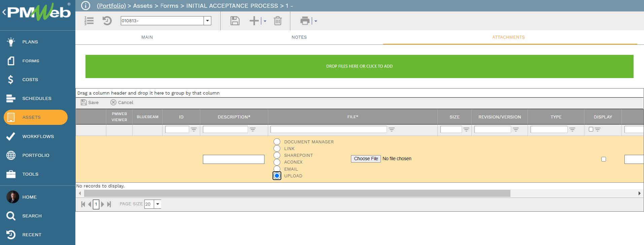Screen dimensions: 644x245
Task: Open the 010813- record dropdown
Action: [208, 21]
